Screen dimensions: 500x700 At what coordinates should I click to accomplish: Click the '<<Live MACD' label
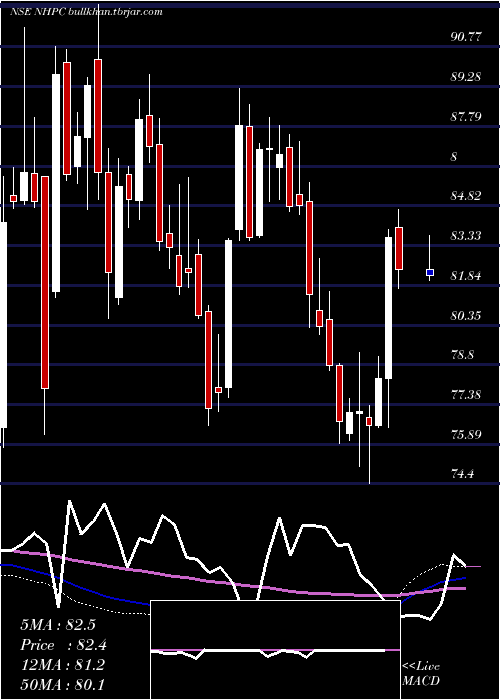point(421,673)
